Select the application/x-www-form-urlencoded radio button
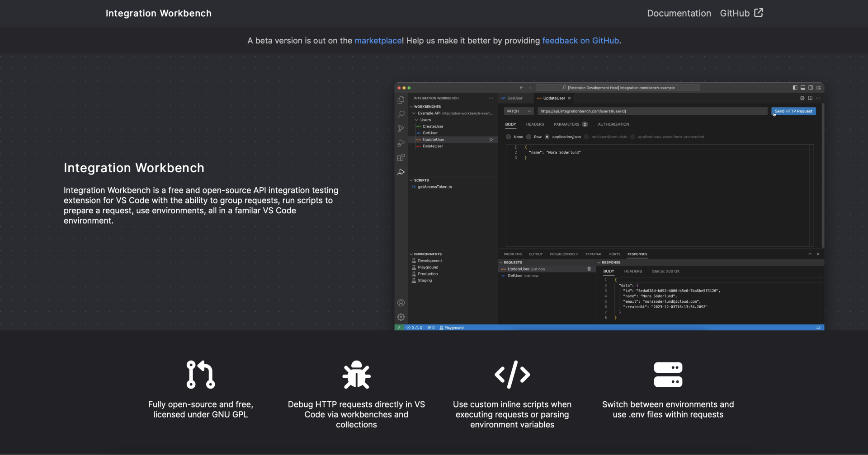 [633, 137]
